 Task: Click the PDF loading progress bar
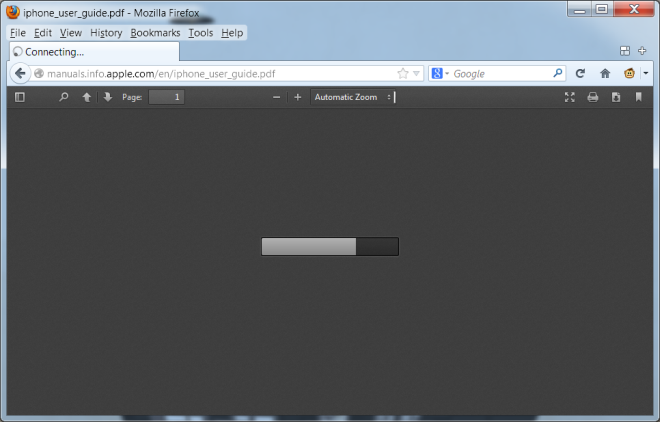pyautogui.click(x=330, y=246)
